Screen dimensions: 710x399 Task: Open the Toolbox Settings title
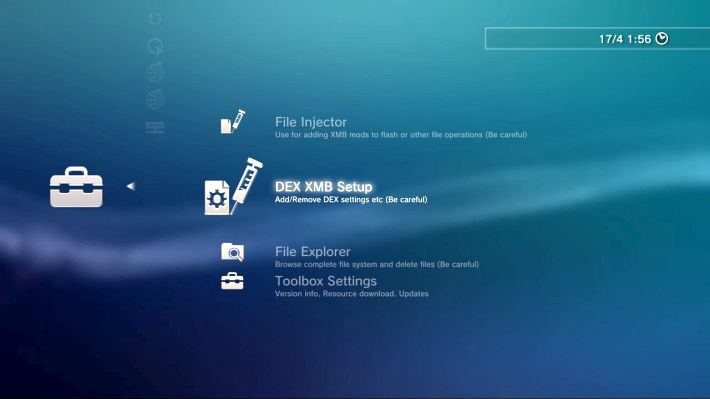click(326, 281)
